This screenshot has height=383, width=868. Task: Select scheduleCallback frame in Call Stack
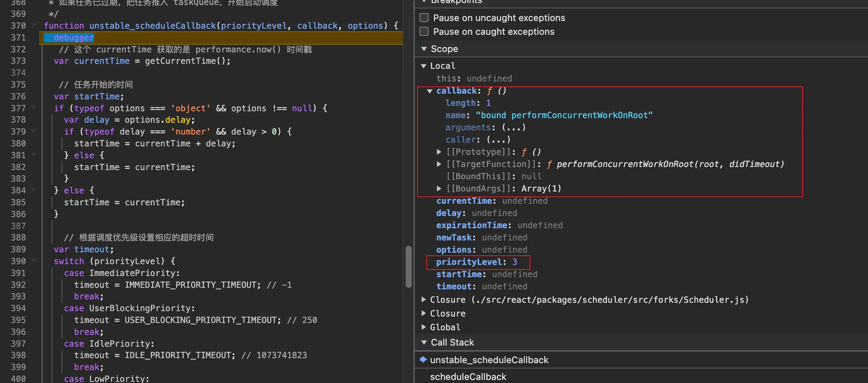(468, 377)
